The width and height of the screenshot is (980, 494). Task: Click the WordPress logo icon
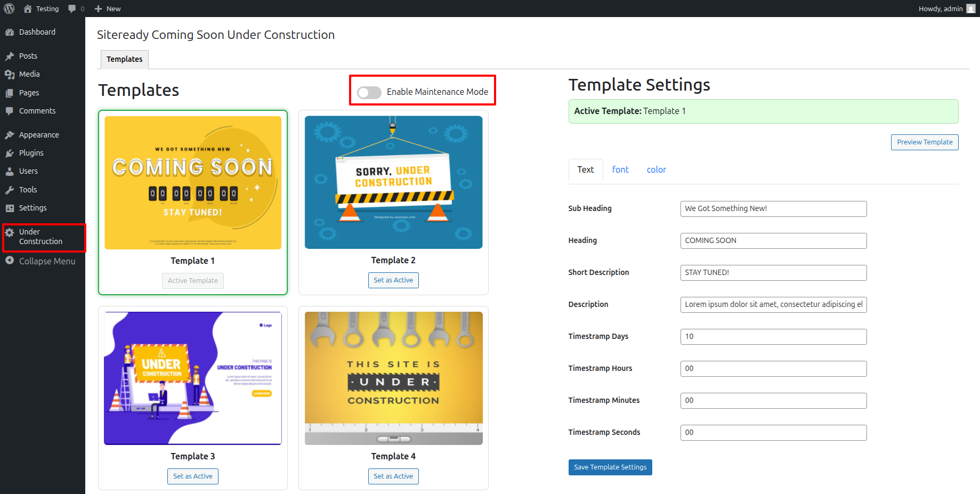[x=9, y=9]
